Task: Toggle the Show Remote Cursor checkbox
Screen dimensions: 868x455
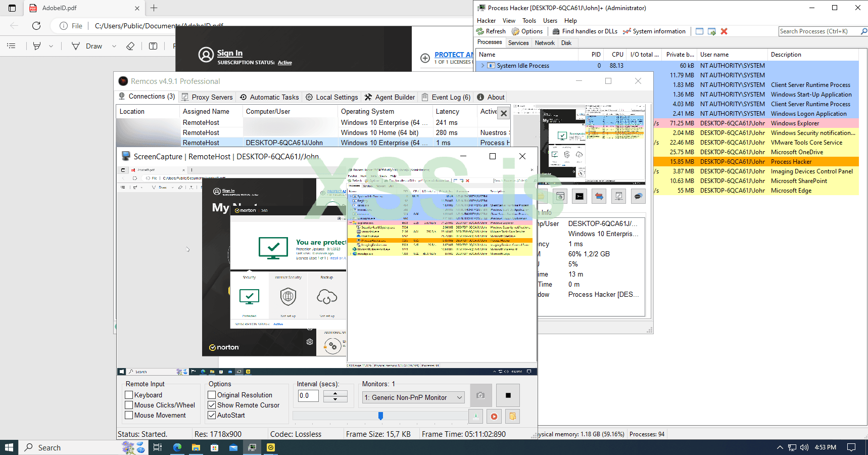Action: click(x=212, y=405)
